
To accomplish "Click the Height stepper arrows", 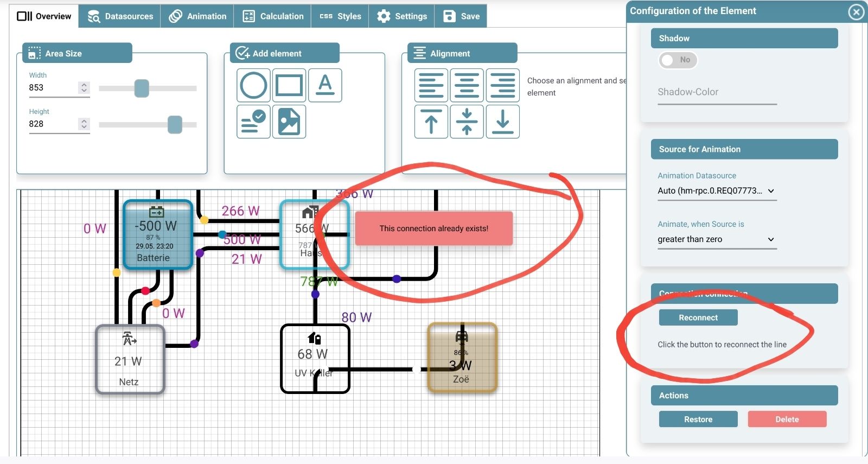I will pyautogui.click(x=84, y=124).
